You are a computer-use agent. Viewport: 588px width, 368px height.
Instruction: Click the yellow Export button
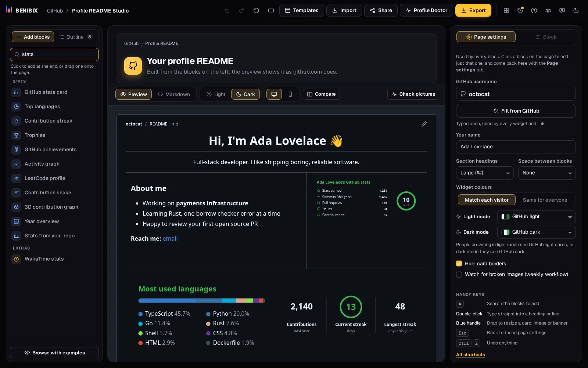473,10
